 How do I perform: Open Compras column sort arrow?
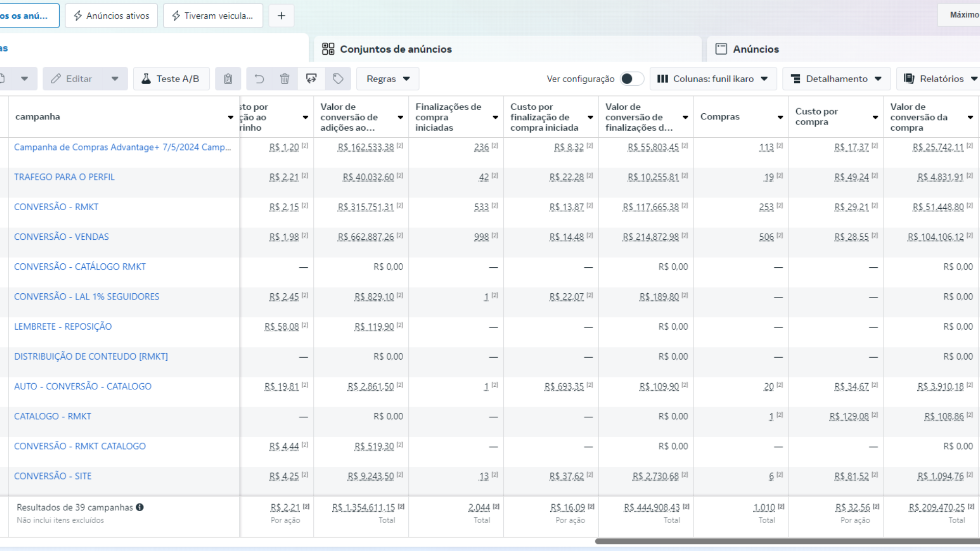point(780,117)
